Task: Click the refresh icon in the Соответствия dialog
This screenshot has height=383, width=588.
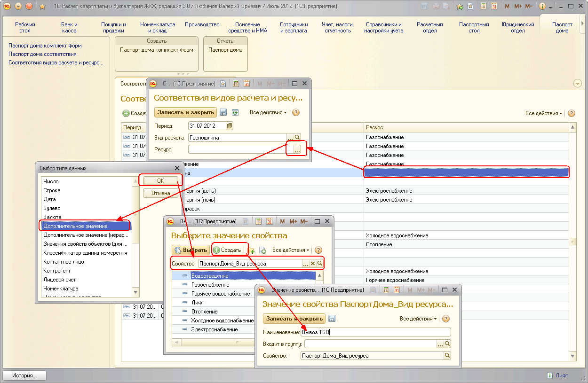Action: [235, 112]
